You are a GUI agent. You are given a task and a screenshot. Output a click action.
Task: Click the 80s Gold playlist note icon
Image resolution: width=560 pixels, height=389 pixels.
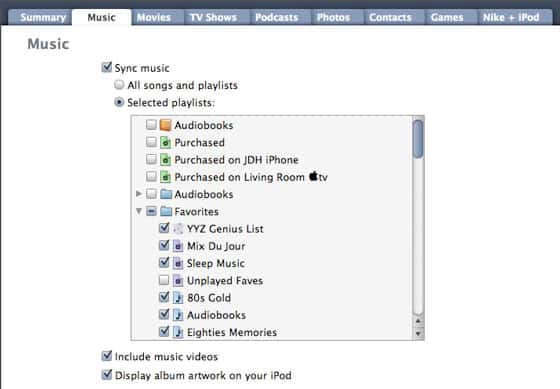coord(178,298)
